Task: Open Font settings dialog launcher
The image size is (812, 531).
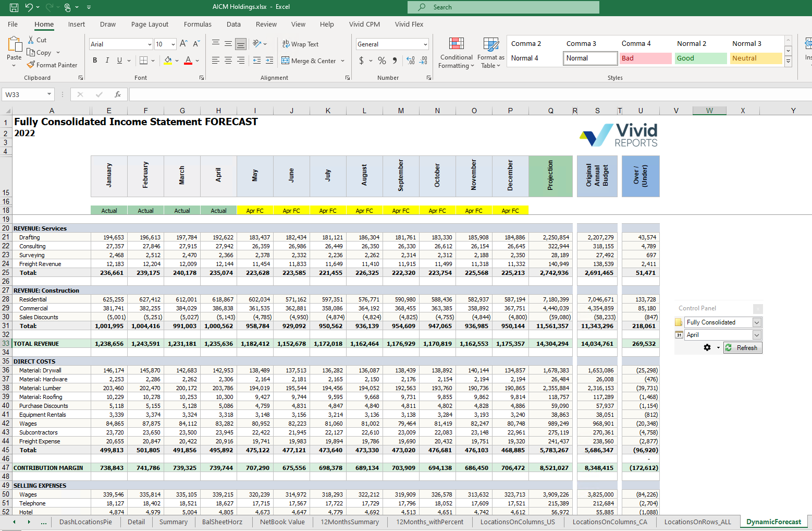Action: coord(202,78)
